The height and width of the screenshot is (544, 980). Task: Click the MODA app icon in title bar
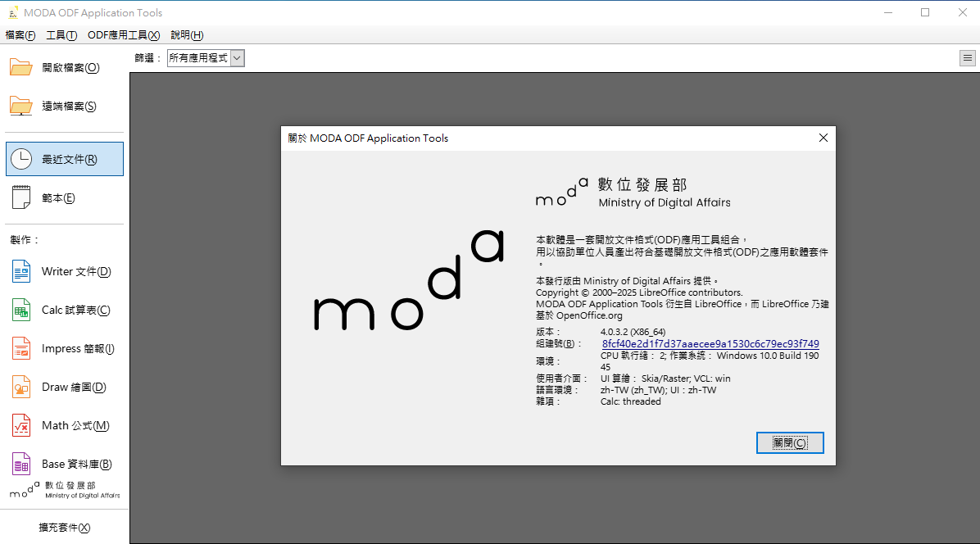pyautogui.click(x=12, y=12)
